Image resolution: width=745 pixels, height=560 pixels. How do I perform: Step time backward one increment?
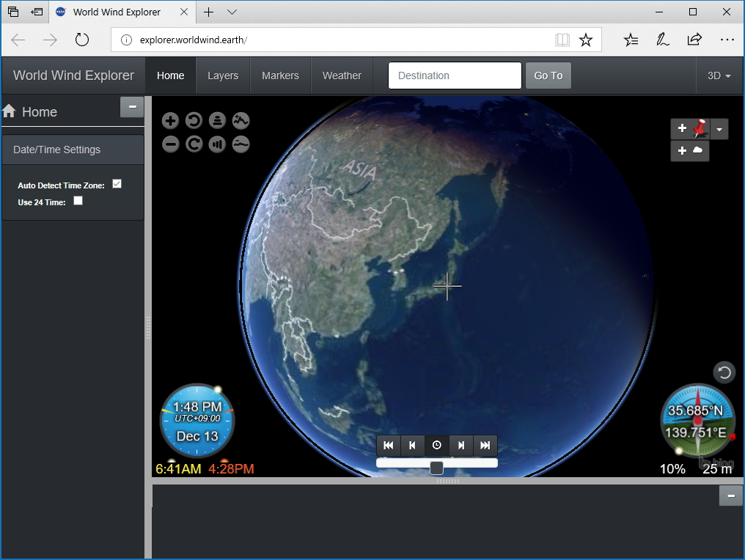point(412,445)
